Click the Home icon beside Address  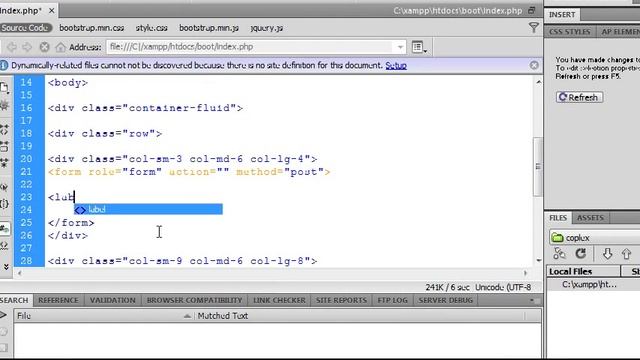click(x=60, y=47)
